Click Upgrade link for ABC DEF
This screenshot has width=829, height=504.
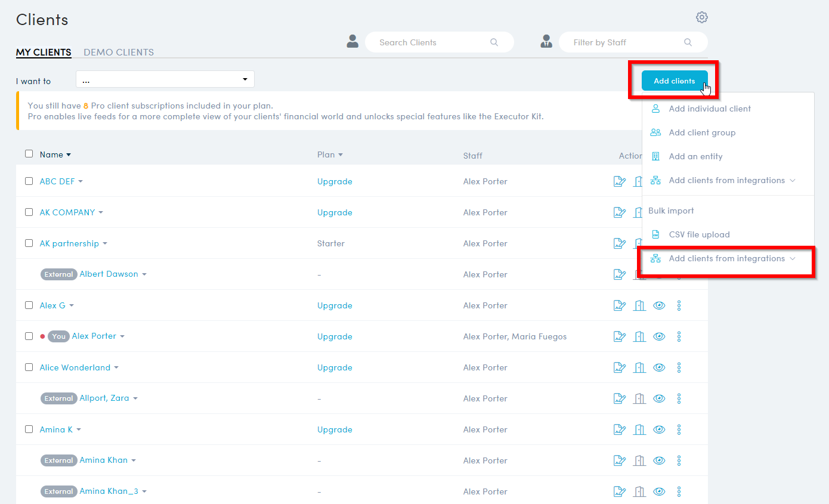(335, 181)
